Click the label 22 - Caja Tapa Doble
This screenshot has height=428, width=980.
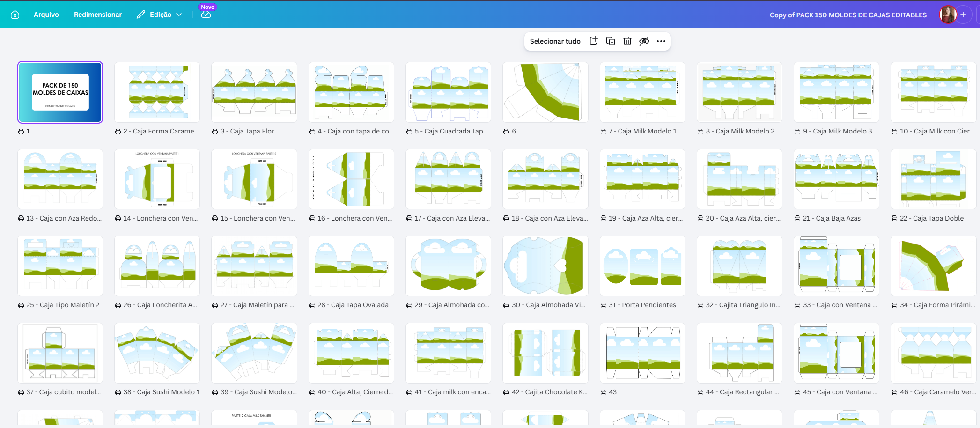(x=932, y=218)
